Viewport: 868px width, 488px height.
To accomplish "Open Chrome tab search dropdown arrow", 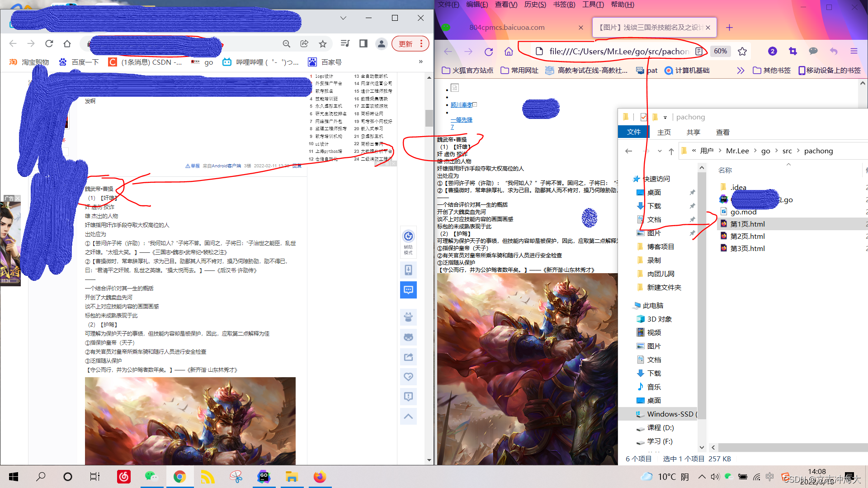I will [x=343, y=18].
